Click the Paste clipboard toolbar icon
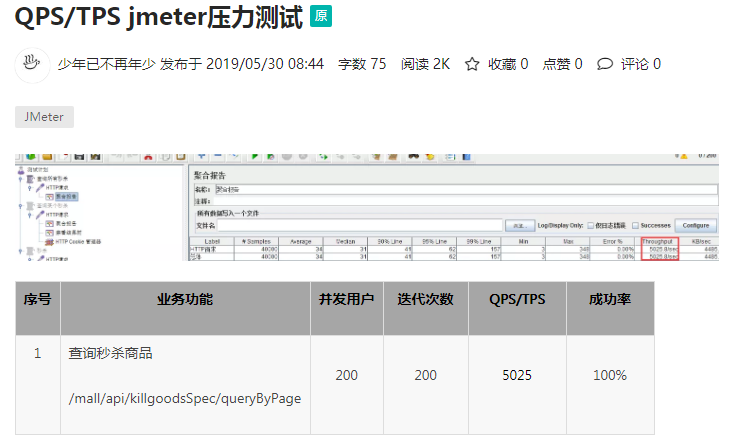The width and height of the screenshot is (730, 442). click(180, 156)
